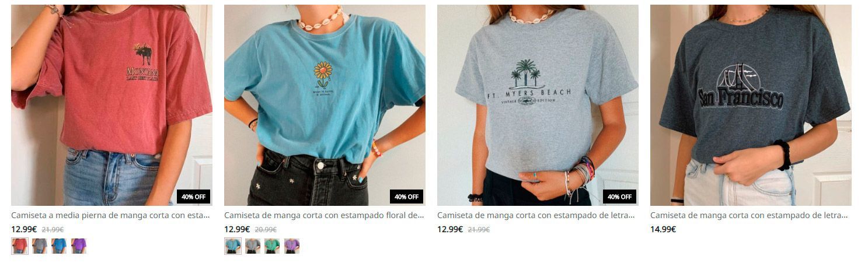The height and width of the screenshot is (263, 868).
Task: Select purple swatch under floral t-shirt
Action: point(292,246)
